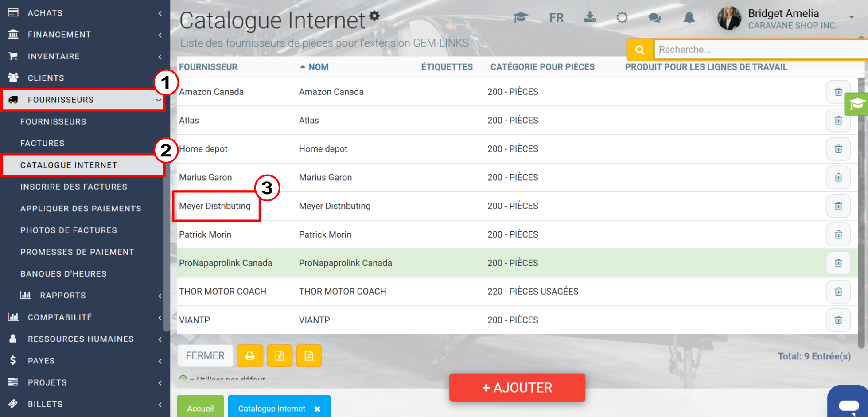Screen dimensions: 868x417
Task: Click Bridget Amelia's profile avatar
Action: [729, 18]
